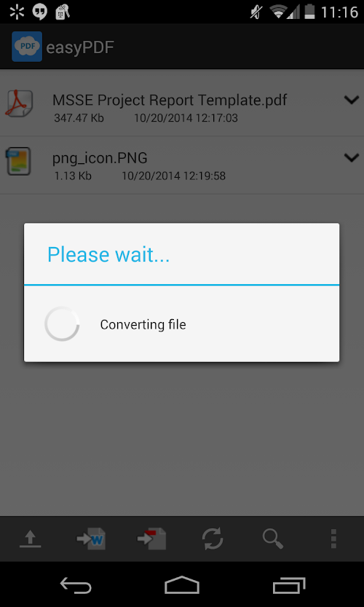Tap the Adobe PDF file icon
This screenshot has height=607, width=364.
pyautogui.click(x=19, y=103)
